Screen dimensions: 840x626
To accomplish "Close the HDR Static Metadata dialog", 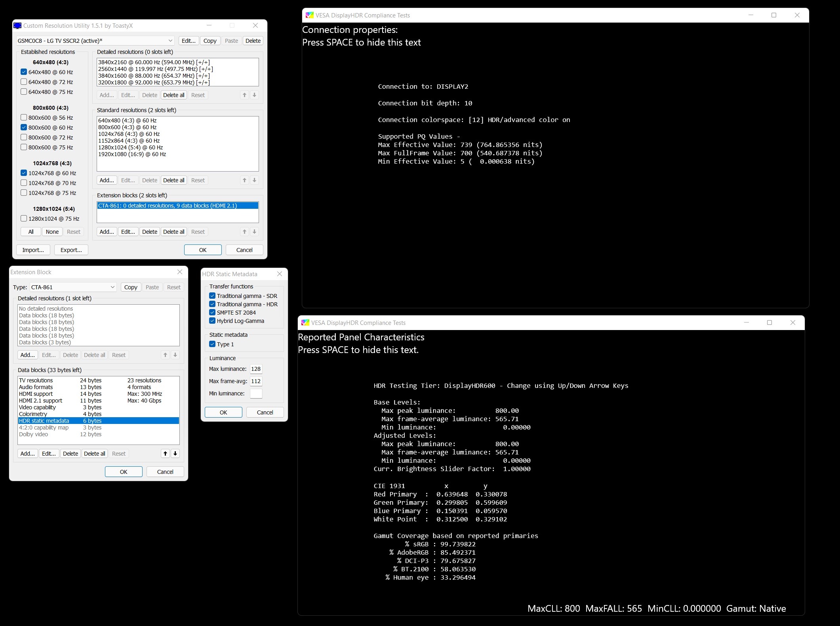I will [x=280, y=274].
